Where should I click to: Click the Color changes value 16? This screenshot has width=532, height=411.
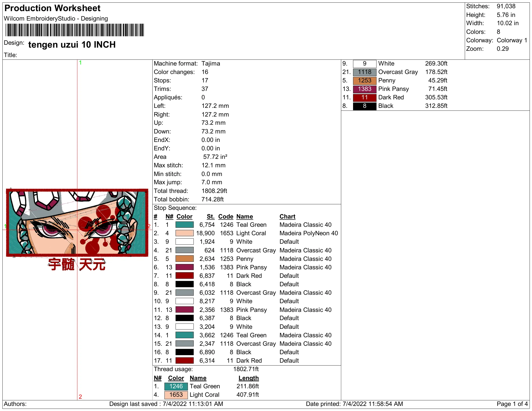(x=205, y=72)
